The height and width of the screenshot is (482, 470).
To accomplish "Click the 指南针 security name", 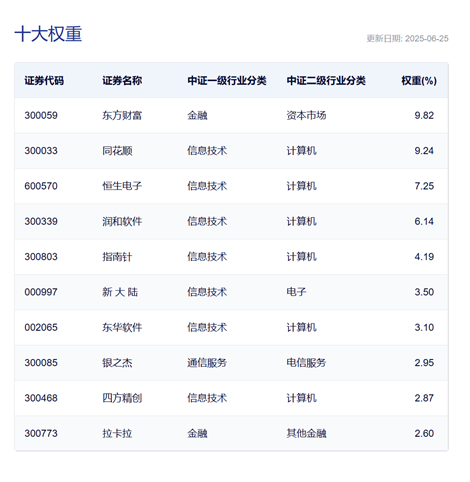I will [x=117, y=257].
